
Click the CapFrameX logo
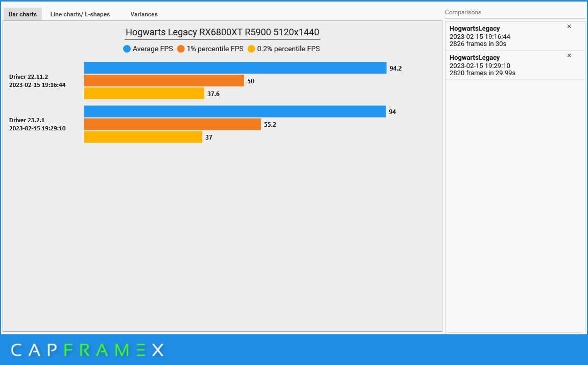[x=87, y=350]
